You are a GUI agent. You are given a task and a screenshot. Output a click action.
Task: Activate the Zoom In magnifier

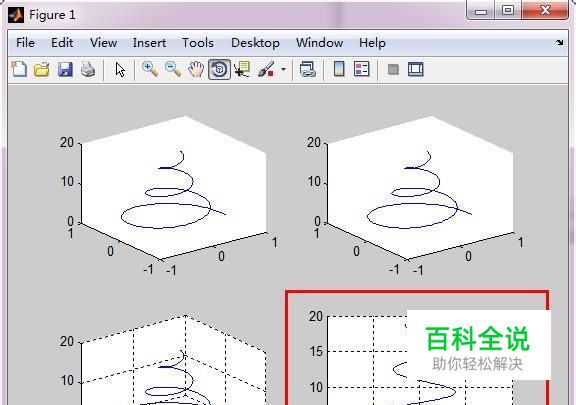[150, 69]
